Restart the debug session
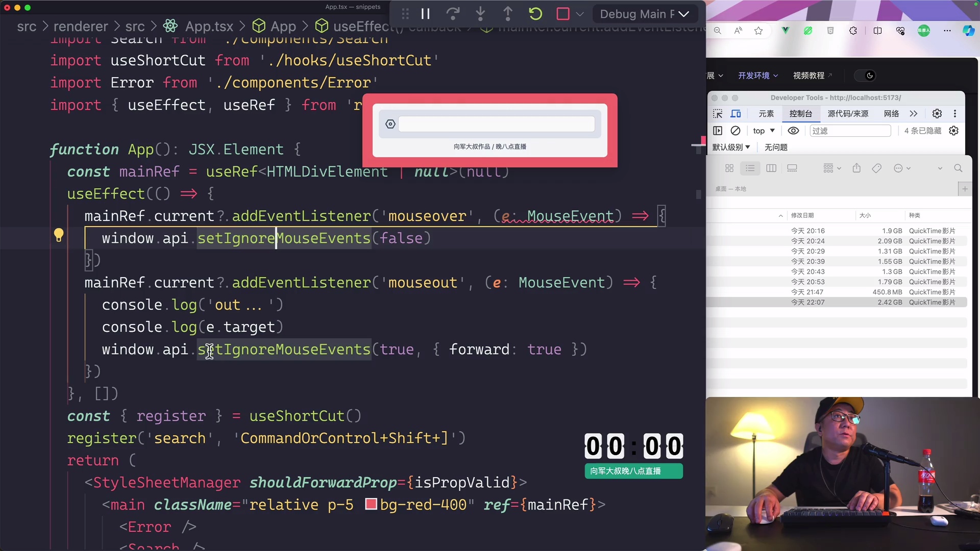Image resolution: width=980 pixels, height=551 pixels. (535, 14)
